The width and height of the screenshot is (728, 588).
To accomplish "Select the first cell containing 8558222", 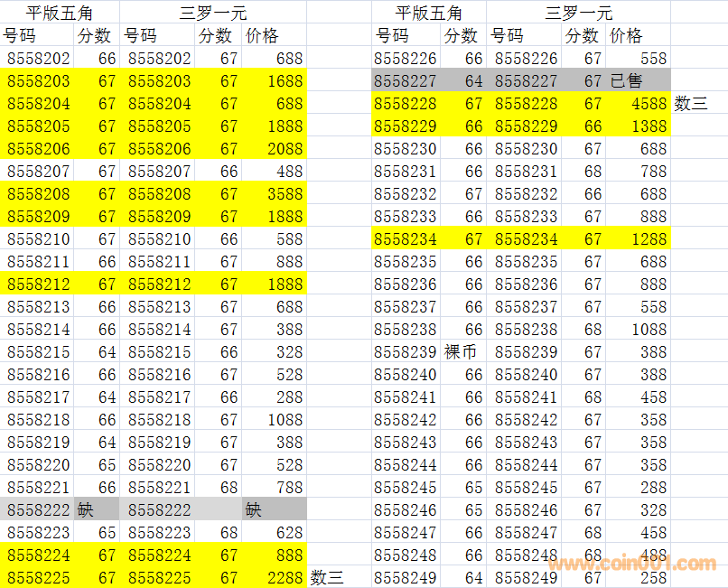I will pos(38,510).
